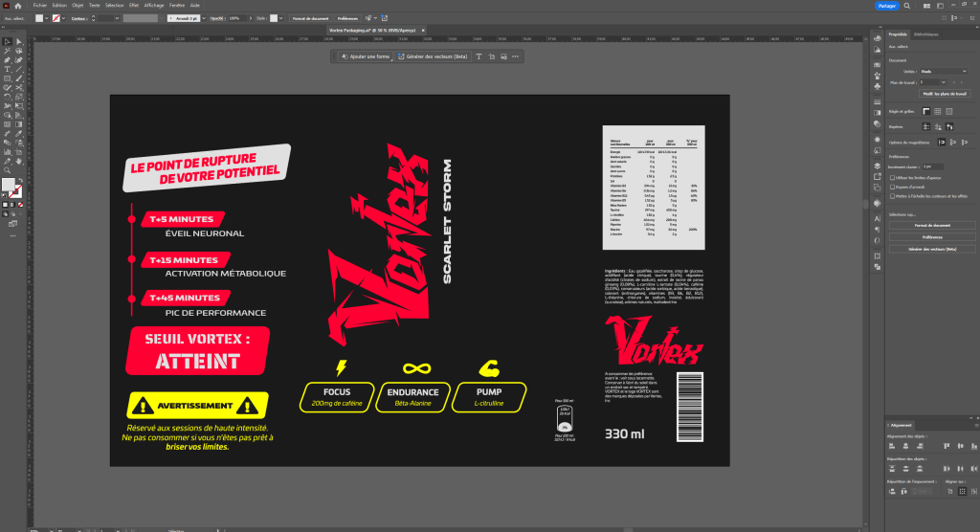The width and height of the screenshot is (980, 532).
Task: Select the black arrow Selection tool
Action: [7, 43]
